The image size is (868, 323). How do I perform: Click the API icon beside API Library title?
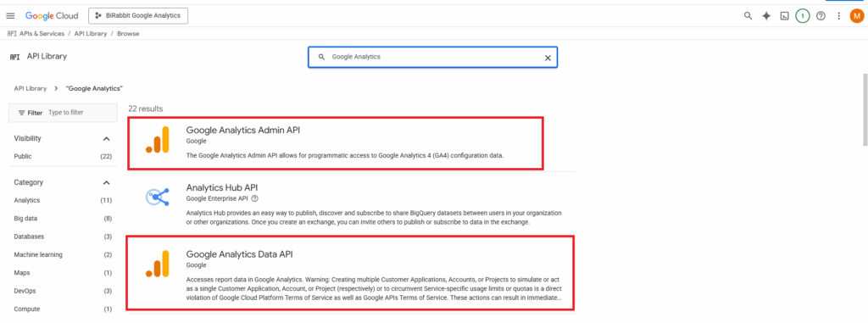[x=15, y=57]
